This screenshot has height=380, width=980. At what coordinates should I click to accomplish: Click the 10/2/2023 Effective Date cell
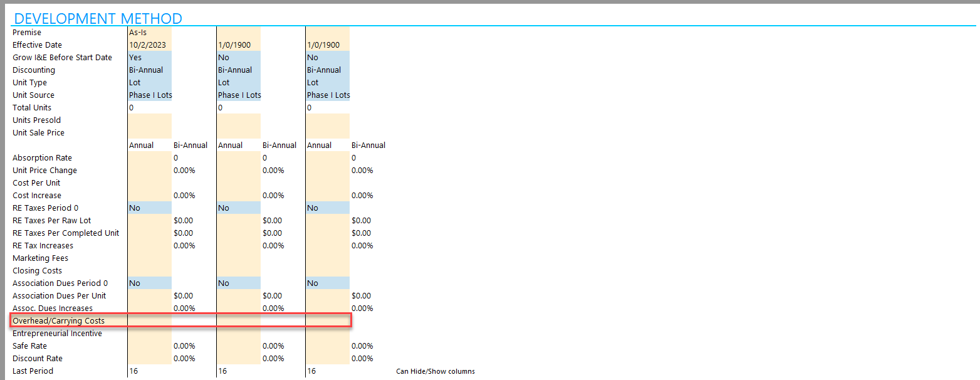point(149,45)
